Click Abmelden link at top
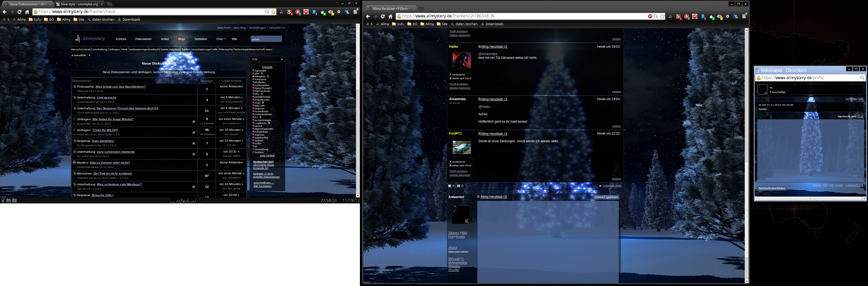868x286 pixels. (277, 28)
